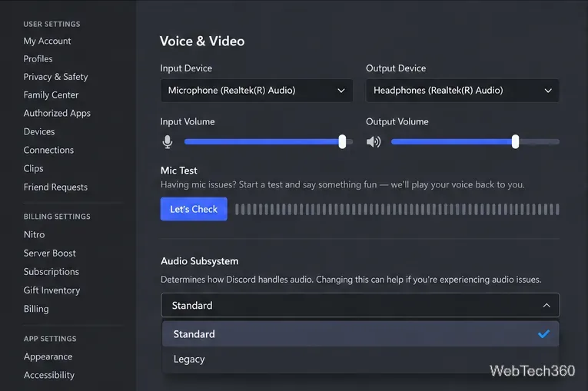This screenshot has width=588, height=391.
Task: Click the Output Volume slider handle
Action: 515,141
